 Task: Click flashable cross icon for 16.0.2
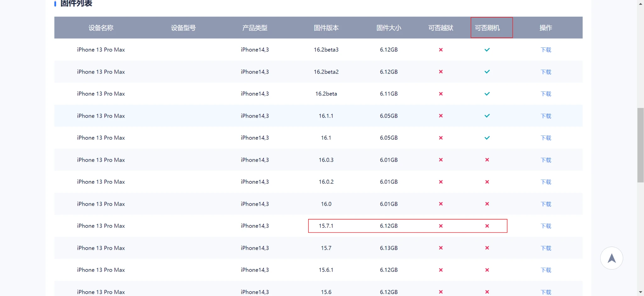tap(487, 182)
